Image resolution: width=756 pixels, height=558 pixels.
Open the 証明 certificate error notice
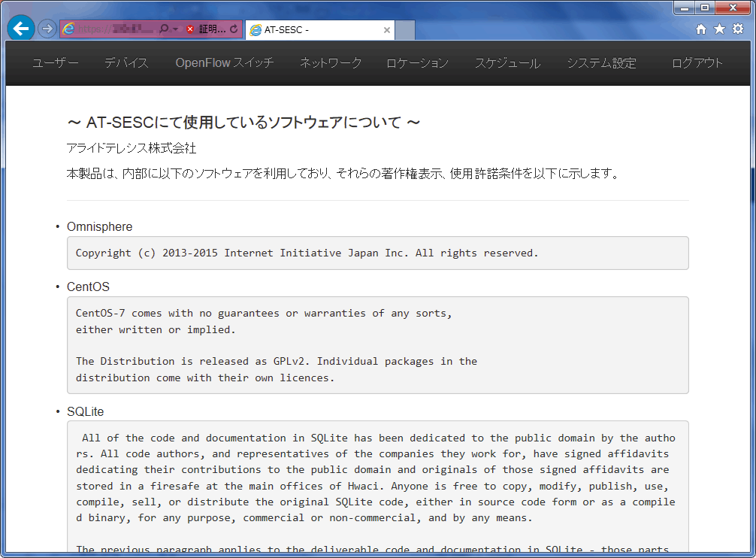point(212,29)
